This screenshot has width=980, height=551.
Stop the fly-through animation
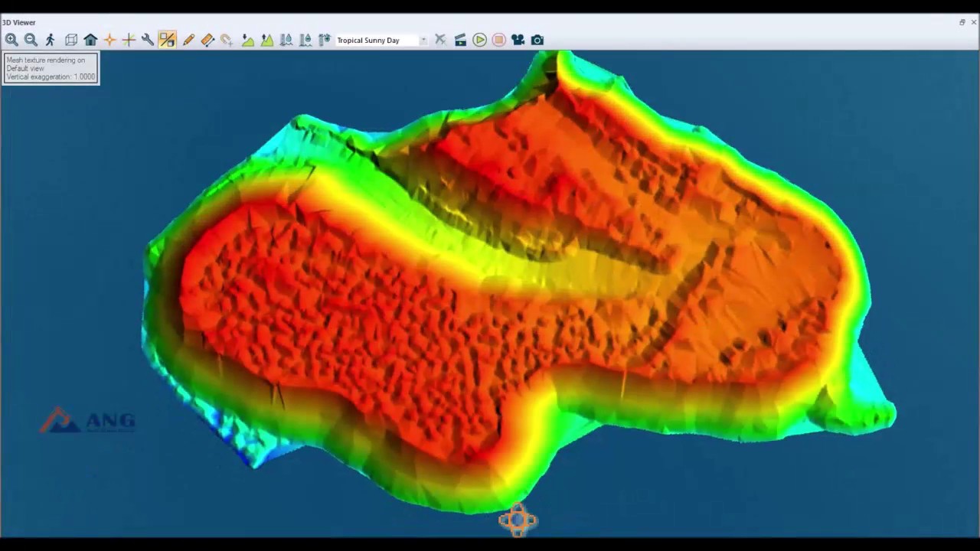498,40
